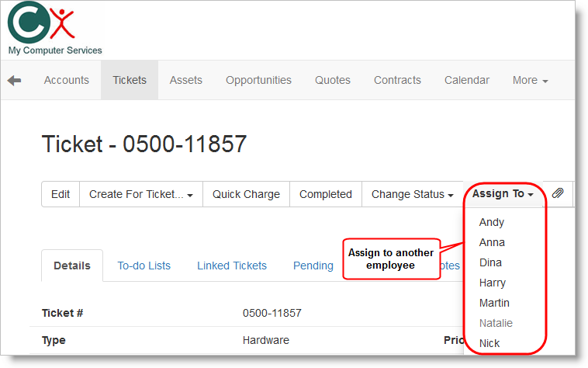Select the Pending tab
The image size is (588, 368).
tap(313, 266)
